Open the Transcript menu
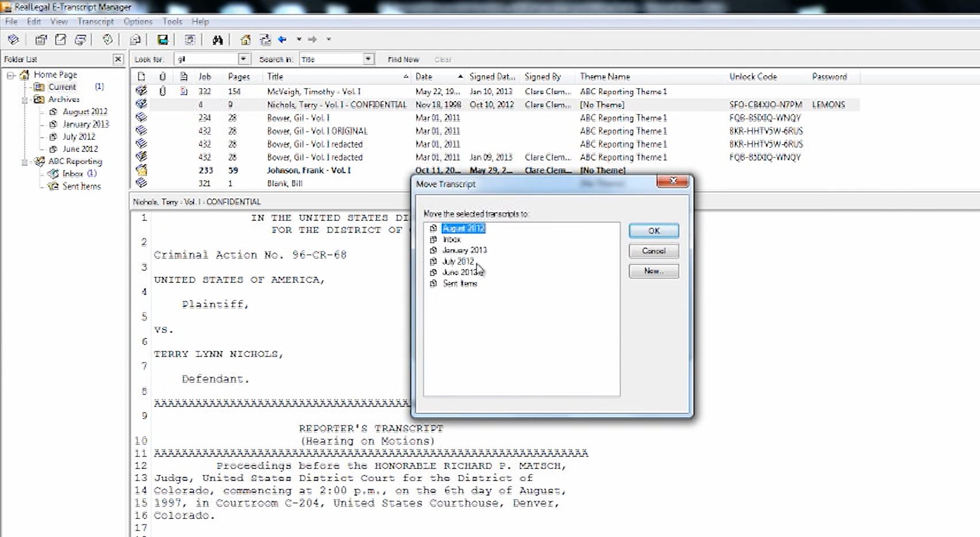The width and height of the screenshot is (980, 537). point(95,21)
